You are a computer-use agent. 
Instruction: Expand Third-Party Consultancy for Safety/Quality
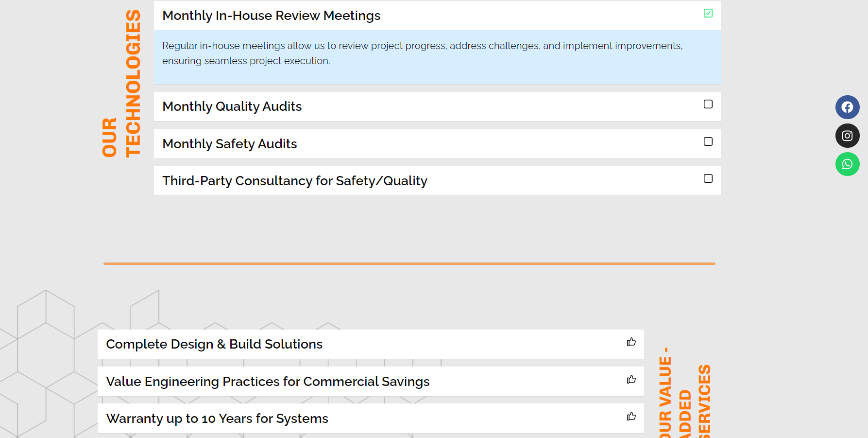coord(294,181)
